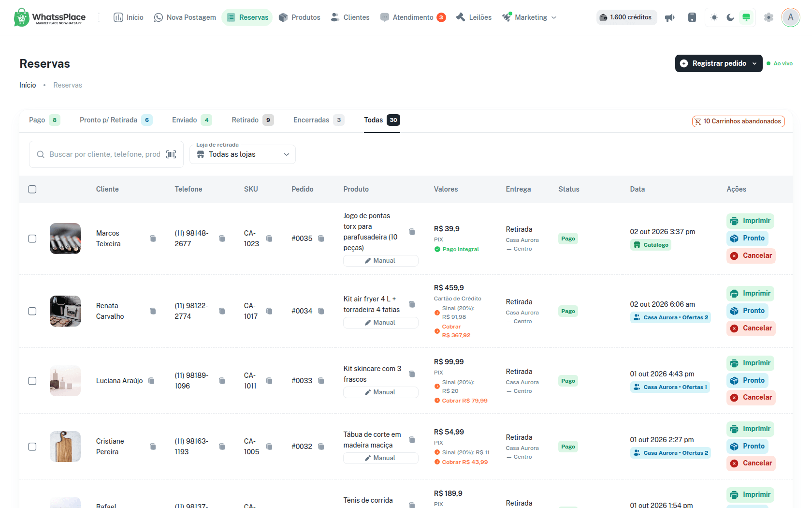The height and width of the screenshot is (508, 812).
Task: Copy phone (11) 98163-1193
Action: [222, 447]
